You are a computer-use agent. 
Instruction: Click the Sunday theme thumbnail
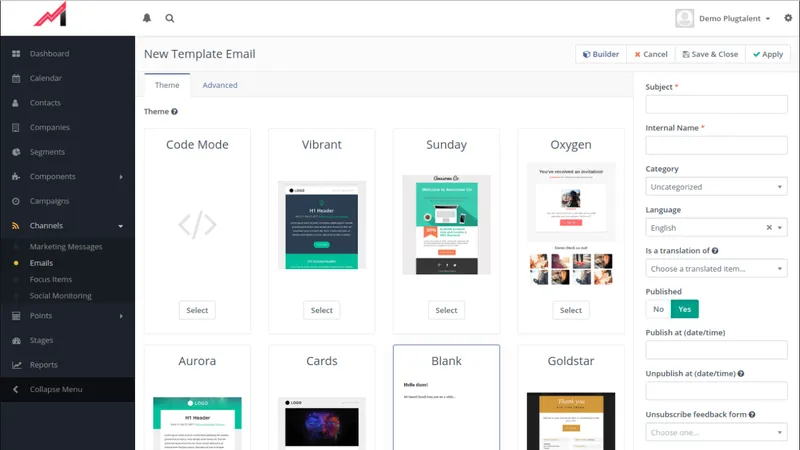tap(446, 224)
